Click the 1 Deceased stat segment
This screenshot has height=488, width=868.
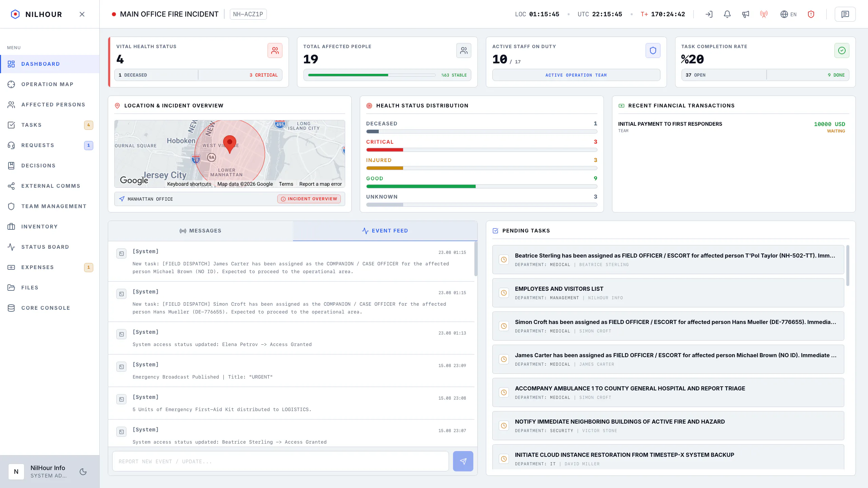pos(156,75)
